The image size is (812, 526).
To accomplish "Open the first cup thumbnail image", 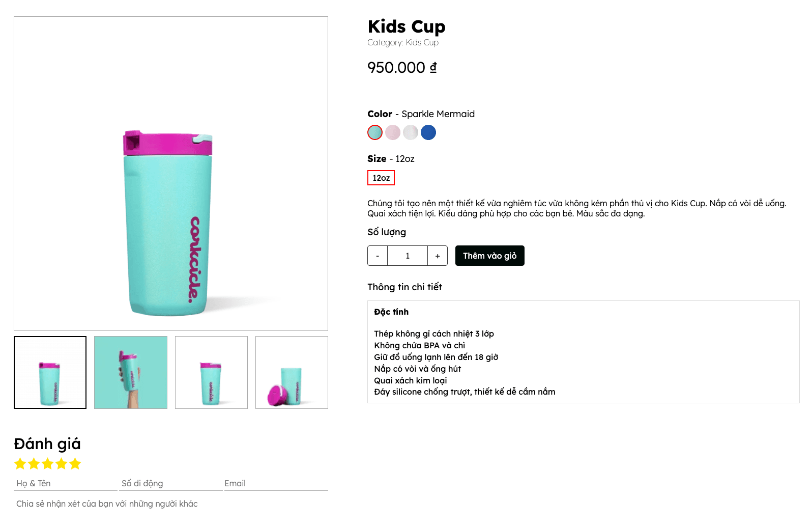I will (50, 372).
